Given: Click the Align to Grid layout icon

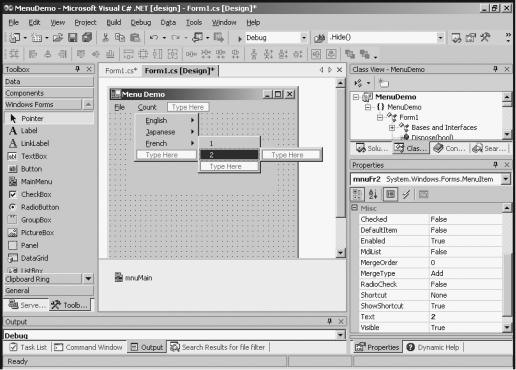Looking at the screenshot, I should click(x=14, y=54).
